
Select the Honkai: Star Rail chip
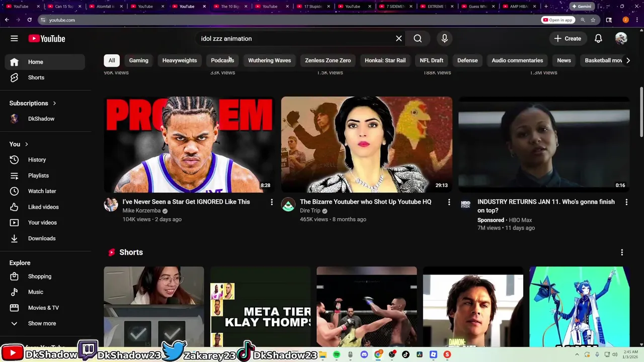(x=385, y=60)
